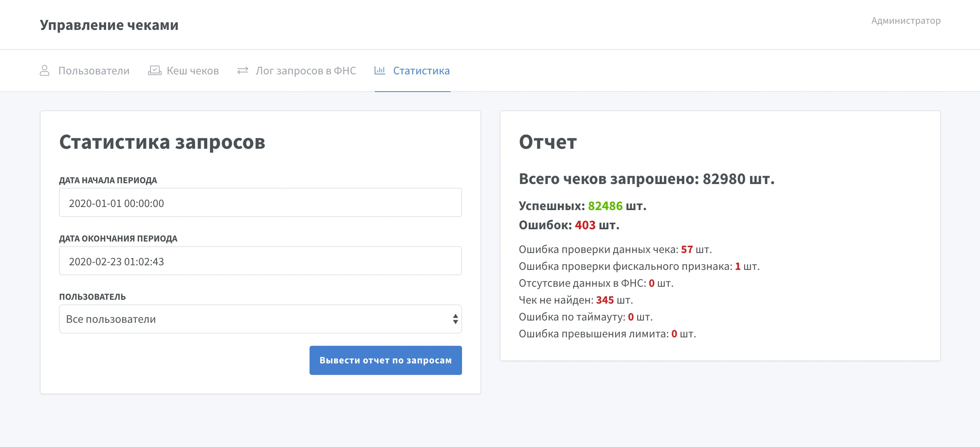Click the red 403 errors count
Viewport: 980px width, 447px height.
(x=585, y=225)
